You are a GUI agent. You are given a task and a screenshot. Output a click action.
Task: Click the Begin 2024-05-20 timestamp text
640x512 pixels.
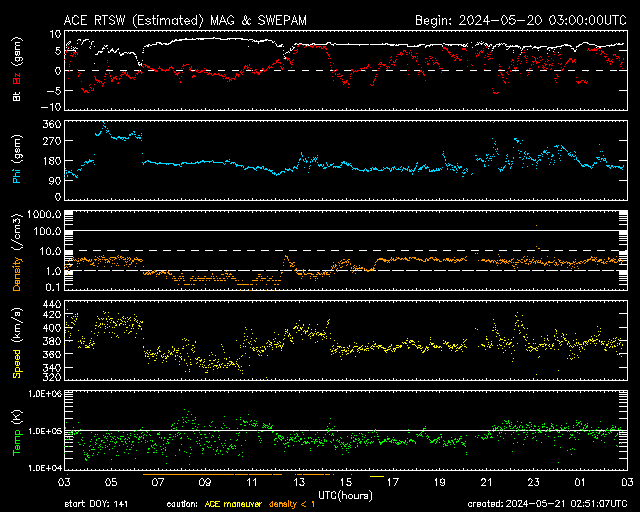(x=519, y=20)
